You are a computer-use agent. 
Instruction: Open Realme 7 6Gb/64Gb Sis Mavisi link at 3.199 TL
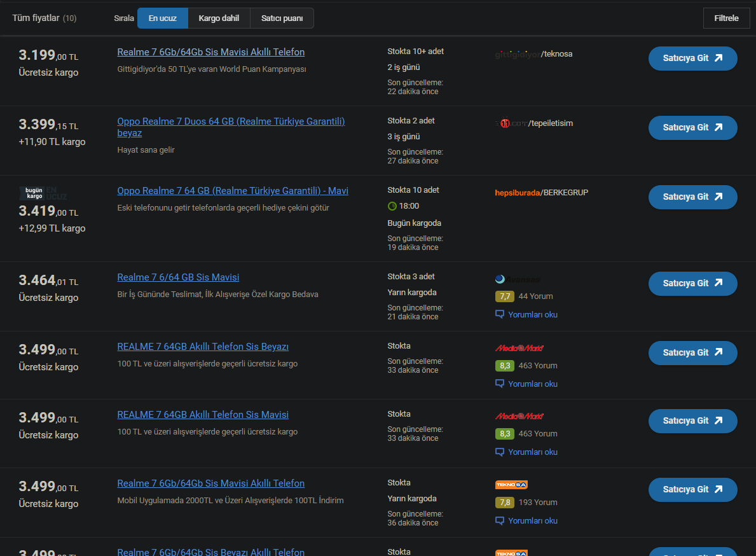(x=210, y=52)
